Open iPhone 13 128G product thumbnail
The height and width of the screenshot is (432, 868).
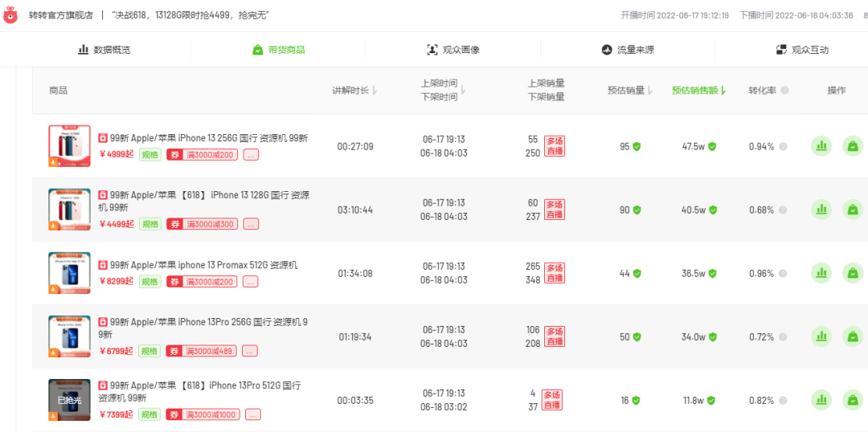(69, 210)
